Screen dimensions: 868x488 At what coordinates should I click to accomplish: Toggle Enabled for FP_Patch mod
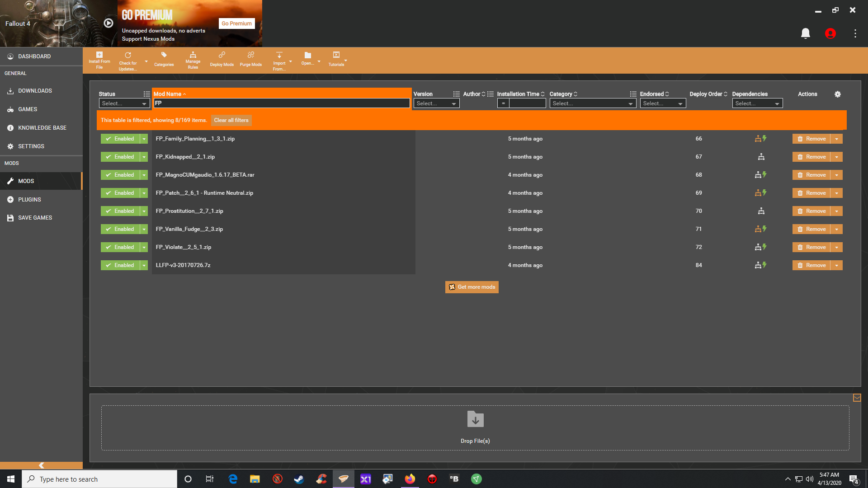120,193
